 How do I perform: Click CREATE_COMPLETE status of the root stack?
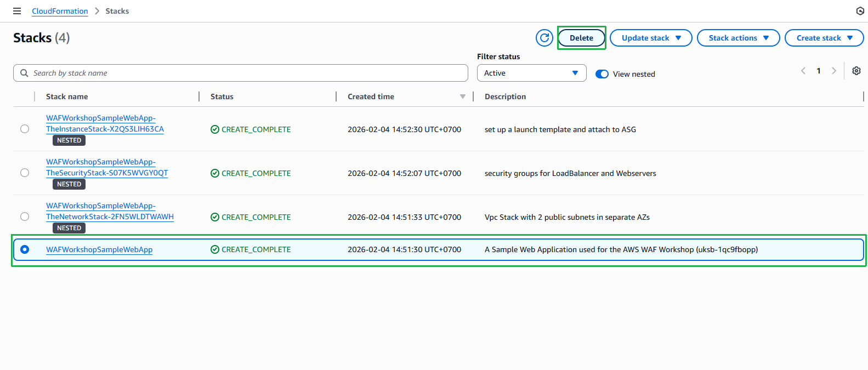click(251, 249)
